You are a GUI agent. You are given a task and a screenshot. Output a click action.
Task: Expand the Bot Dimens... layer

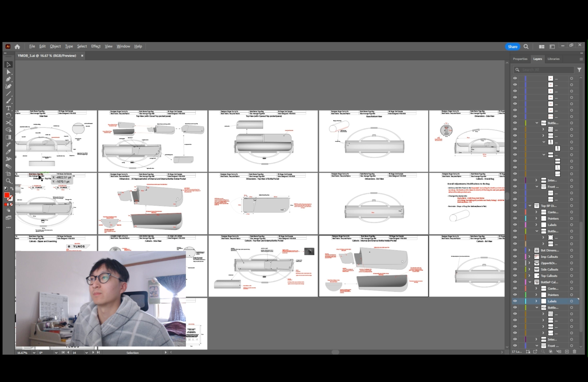click(529, 250)
